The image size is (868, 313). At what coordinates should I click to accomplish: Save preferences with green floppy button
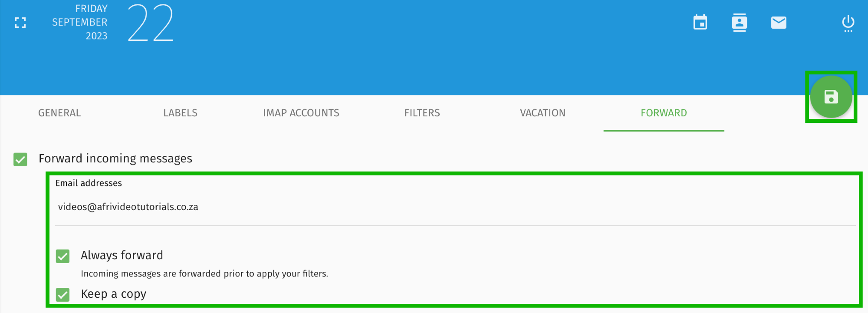click(x=831, y=97)
